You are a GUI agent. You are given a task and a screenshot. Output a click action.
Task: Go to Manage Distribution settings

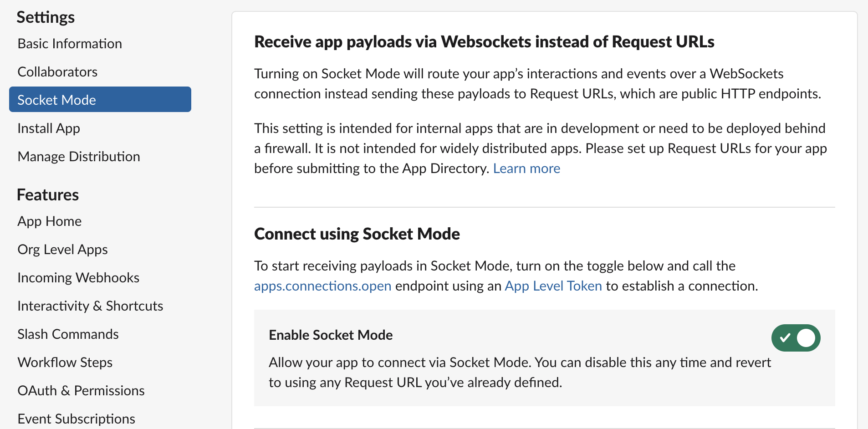click(78, 156)
